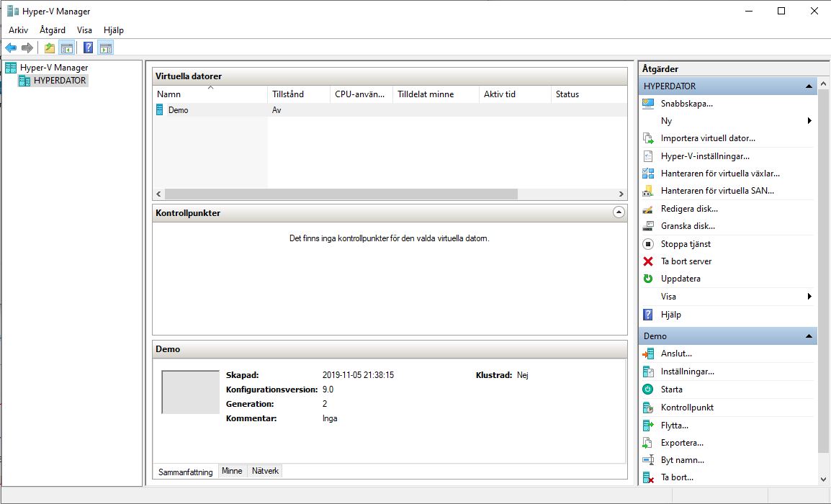Click the green Uppdatera refresh icon

[647, 279]
